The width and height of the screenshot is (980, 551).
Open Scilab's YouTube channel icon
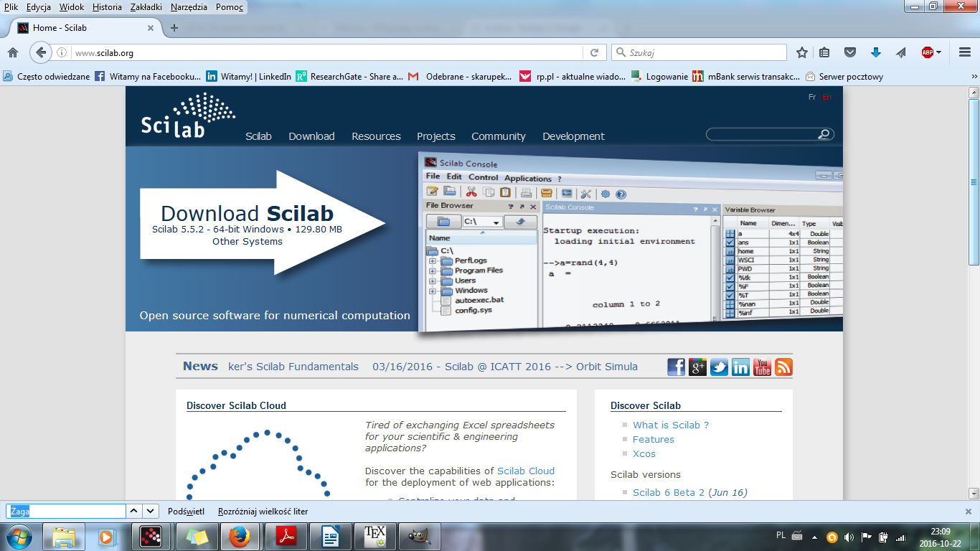[762, 367]
